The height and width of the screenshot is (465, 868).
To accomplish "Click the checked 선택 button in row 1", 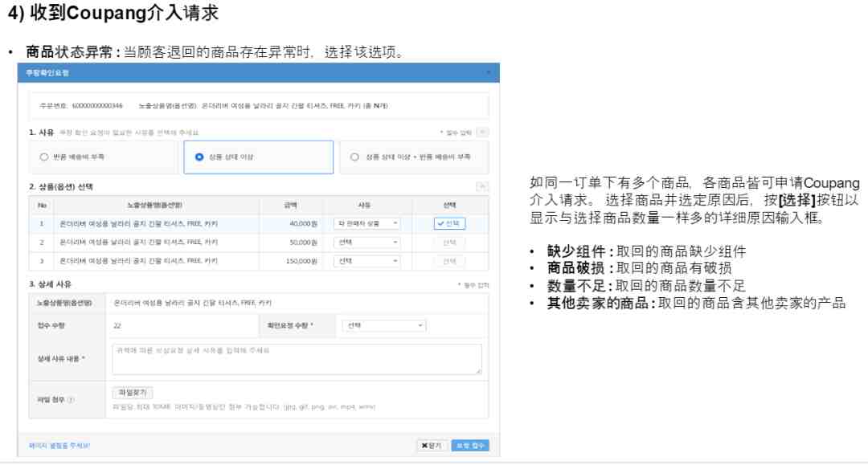I will coord(449,223).
